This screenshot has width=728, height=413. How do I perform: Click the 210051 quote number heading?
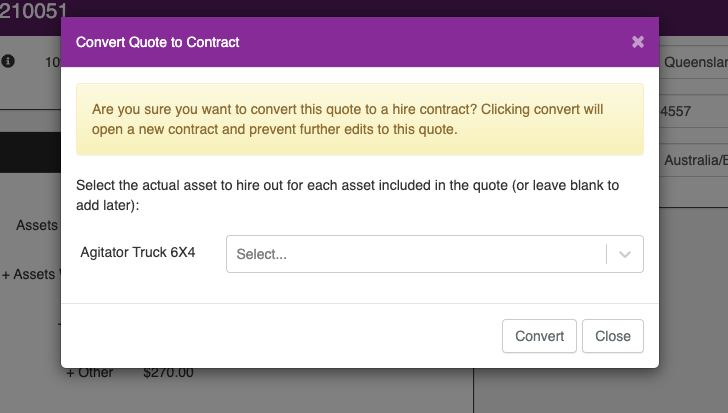pos(33,11)
